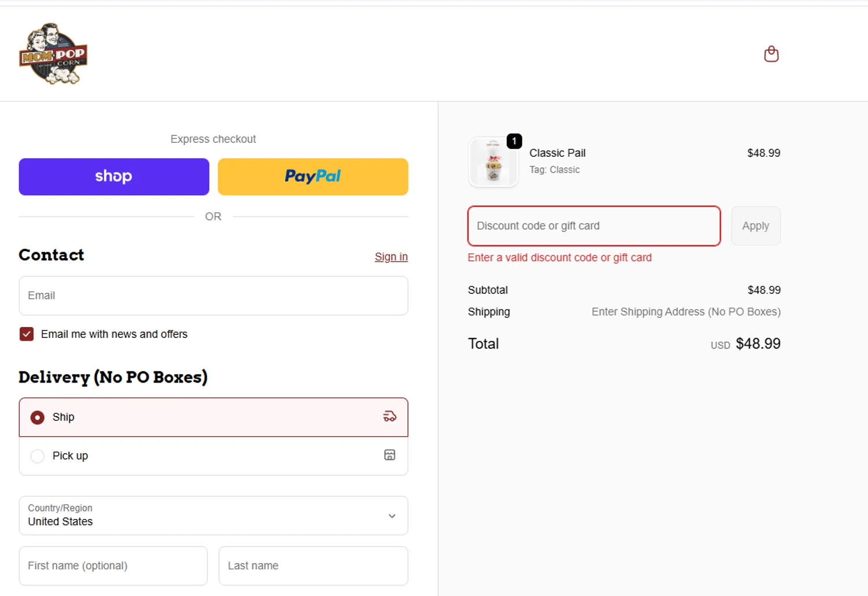Viewport: 868px width, 596px height.
Task: Click the Express checkout heading
Action: (213, 139)
